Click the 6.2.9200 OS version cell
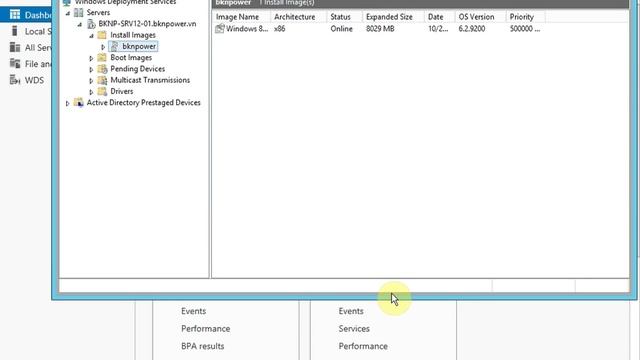This screenshot has width=640, height=360. click(472, 29)
